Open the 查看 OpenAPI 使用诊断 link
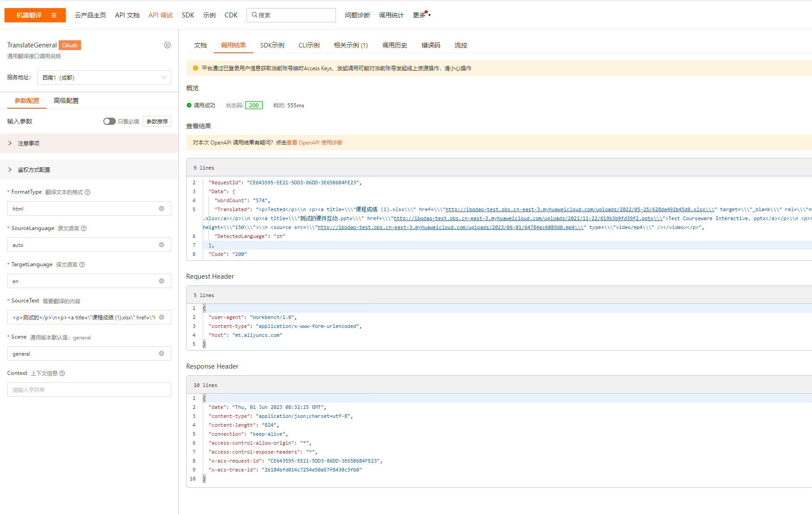 coord(315,143)
